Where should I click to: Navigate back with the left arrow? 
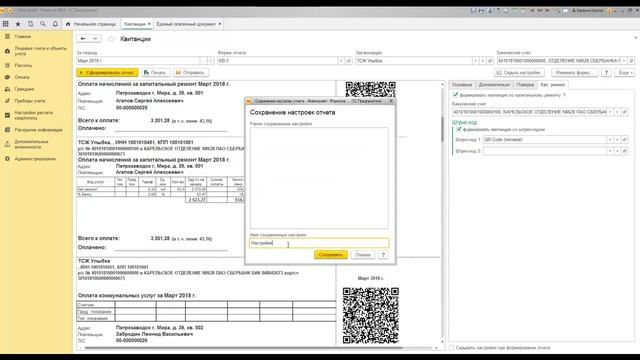[x=83, y=38]
